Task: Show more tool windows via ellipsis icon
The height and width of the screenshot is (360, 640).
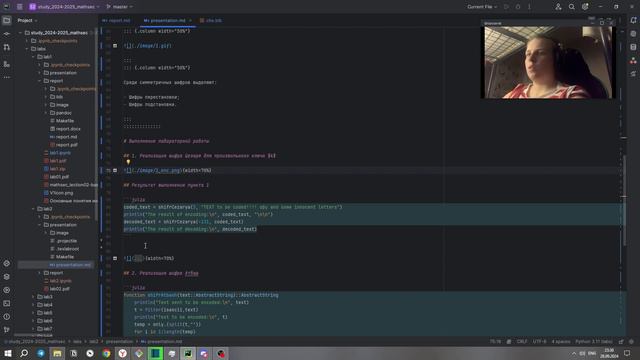Action: (x=7, y=77)
